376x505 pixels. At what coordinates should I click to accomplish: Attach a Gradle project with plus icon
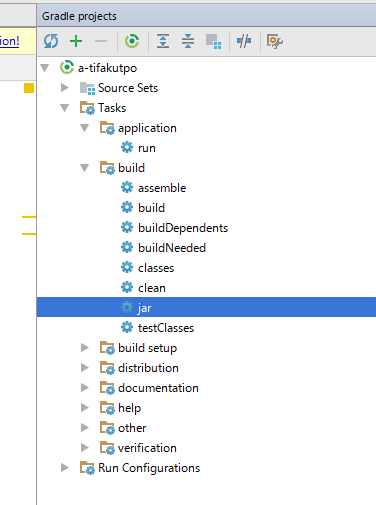[76, 41]
